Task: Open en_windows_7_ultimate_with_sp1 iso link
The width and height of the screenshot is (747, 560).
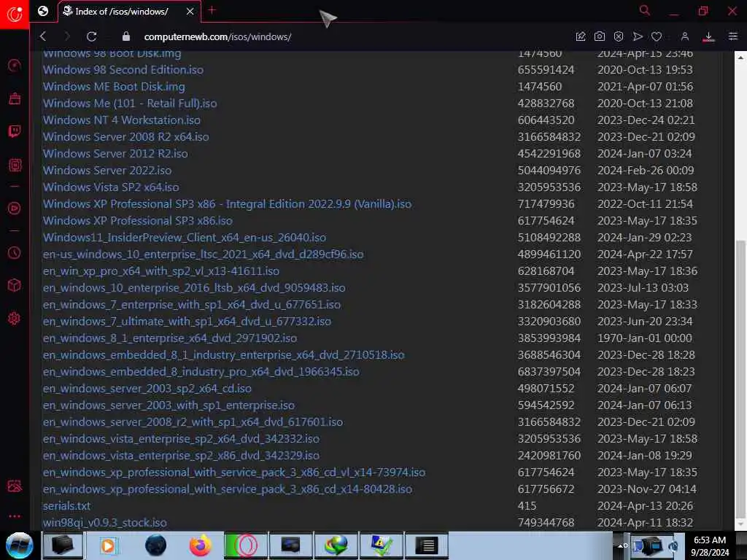Action: point(187,322)
